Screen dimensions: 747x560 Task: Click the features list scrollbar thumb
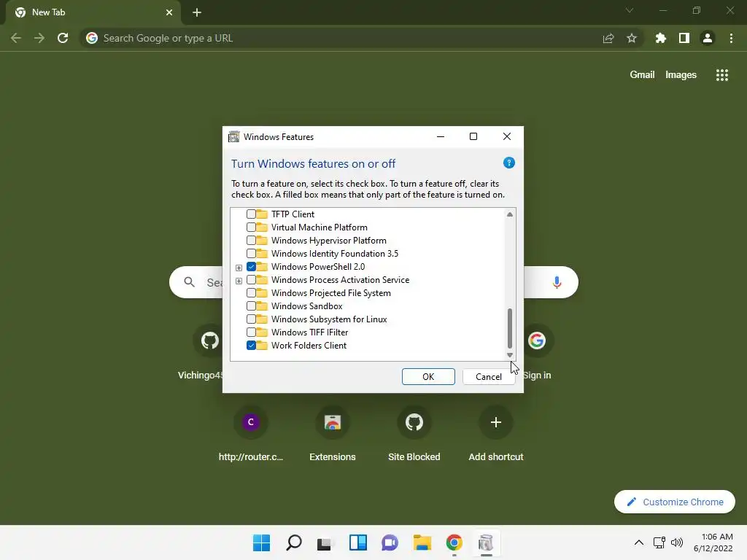click(510, 328)
